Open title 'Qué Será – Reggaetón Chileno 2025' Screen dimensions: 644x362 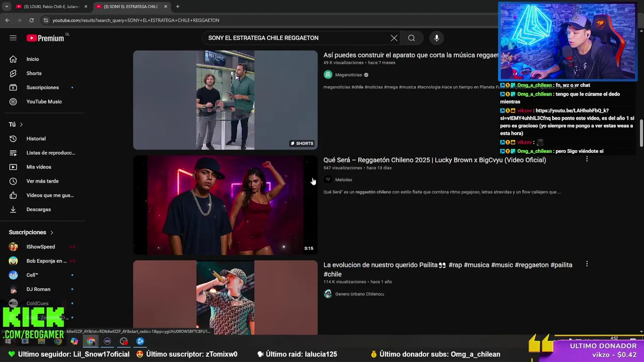pos(435,160)
